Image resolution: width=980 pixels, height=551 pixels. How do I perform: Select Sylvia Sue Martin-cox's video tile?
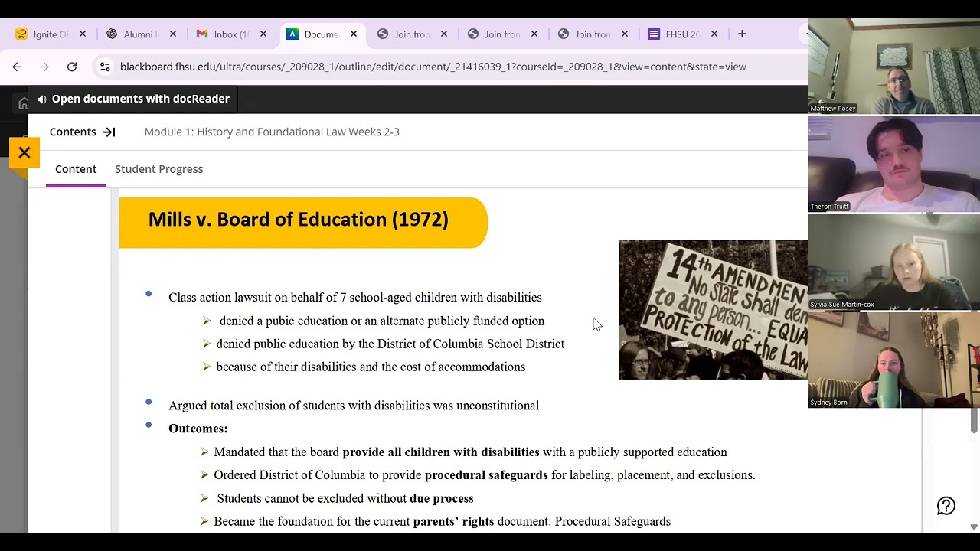click(894, 262)
